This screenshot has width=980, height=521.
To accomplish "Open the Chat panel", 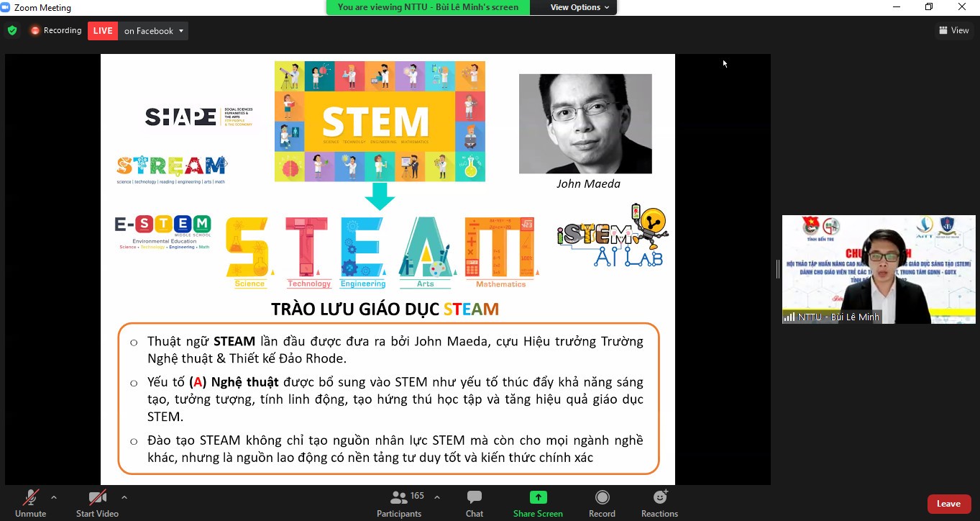I will pyautogui.click(x=475, y=503).
